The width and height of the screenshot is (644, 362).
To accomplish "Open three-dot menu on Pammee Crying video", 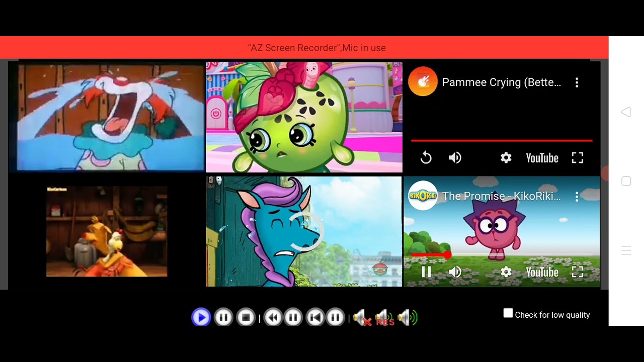I will (577, 82).
